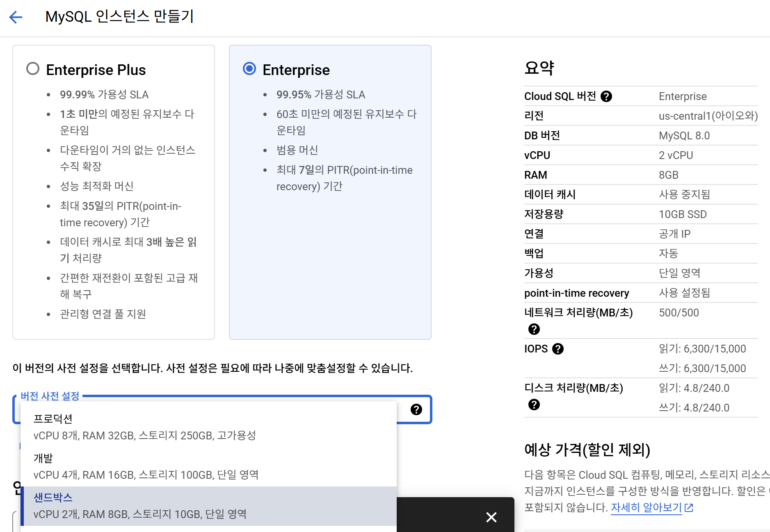The height and width of the screenshot is (532, 770).
Task: Click help icon in 버전 사전 설정 field
Action: click(416, 409)
